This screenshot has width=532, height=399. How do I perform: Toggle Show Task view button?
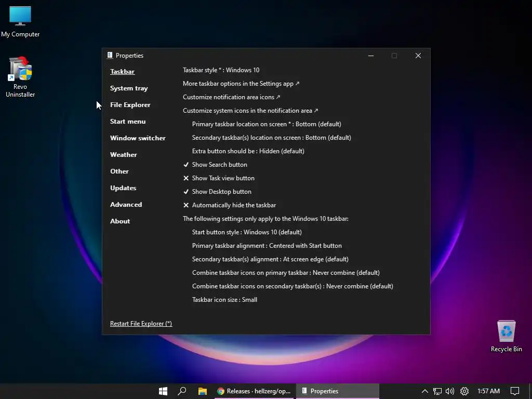[x=219, y=178]
